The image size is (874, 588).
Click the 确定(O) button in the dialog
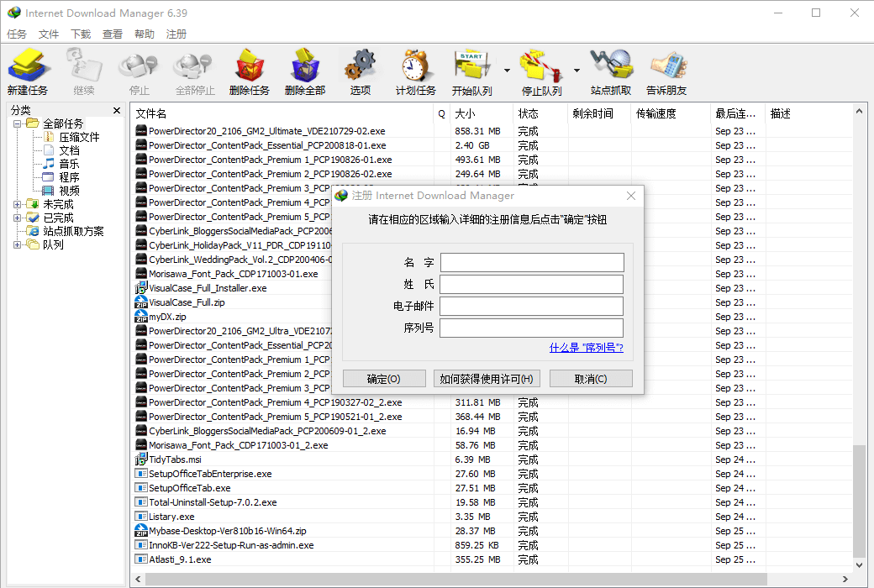coord(384,379)
